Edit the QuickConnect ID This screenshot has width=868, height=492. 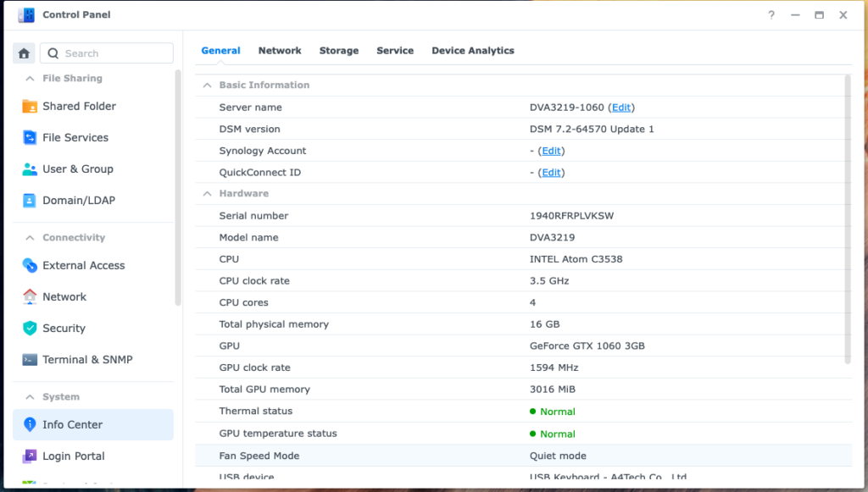[x=551, y=173]
